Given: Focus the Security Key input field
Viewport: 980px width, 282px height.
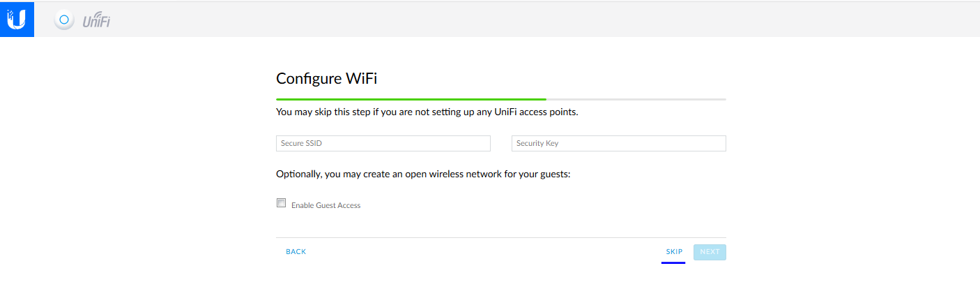Looking at the screenshot, I should point(619,143).
